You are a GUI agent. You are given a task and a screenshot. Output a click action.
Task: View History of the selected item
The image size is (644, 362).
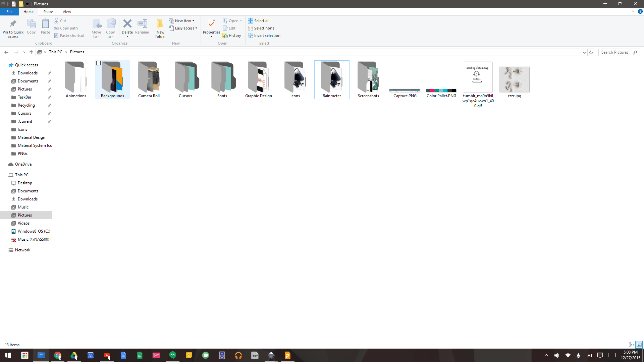pos(232,35)
